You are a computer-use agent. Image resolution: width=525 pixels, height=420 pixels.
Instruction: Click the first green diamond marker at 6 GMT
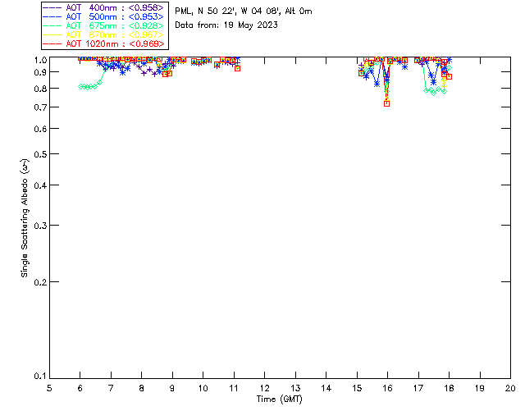80,86
